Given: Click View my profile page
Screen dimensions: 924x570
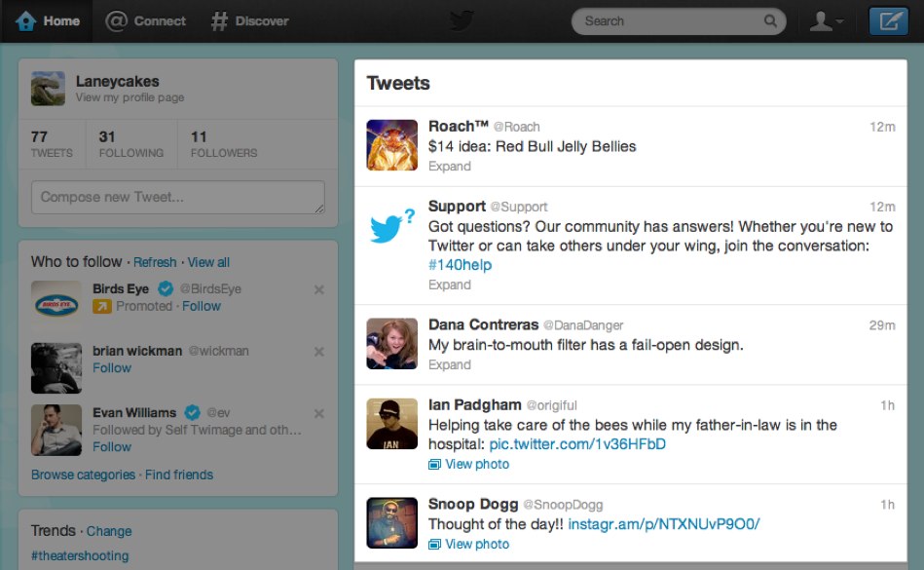Looking at the screenshot, I should [x=129, y=97].
